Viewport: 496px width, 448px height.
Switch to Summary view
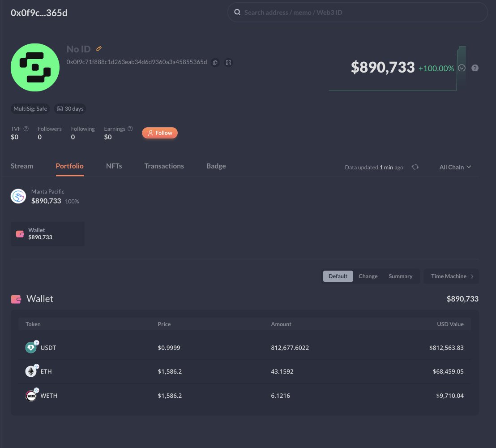click(400, 276)
